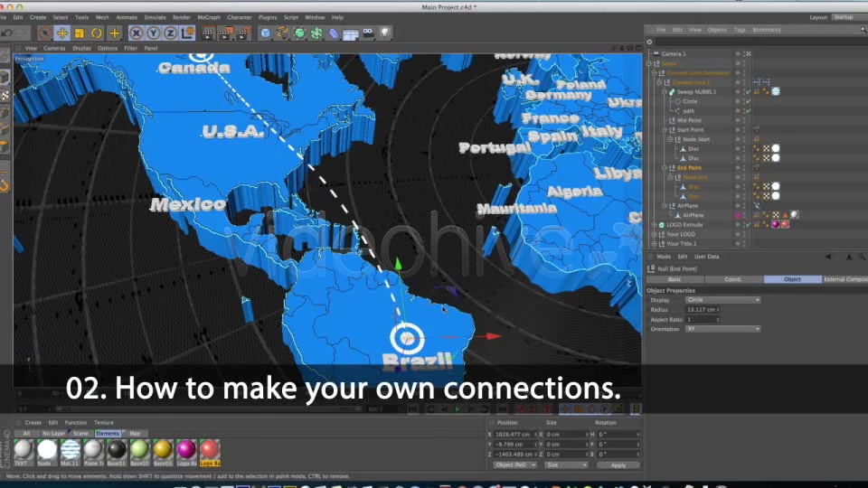Open the Simulate menu
The width and height of the screenshot is (868, 488).
click(x=155, y=18)
